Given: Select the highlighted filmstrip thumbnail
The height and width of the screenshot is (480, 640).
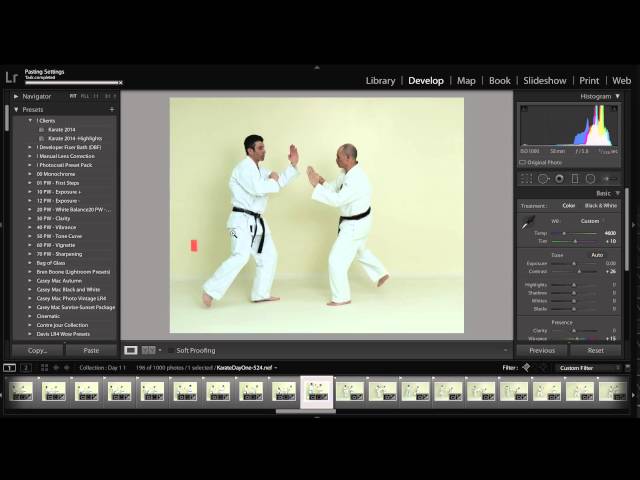Looking at the screenshot, I should coord(317,392).
